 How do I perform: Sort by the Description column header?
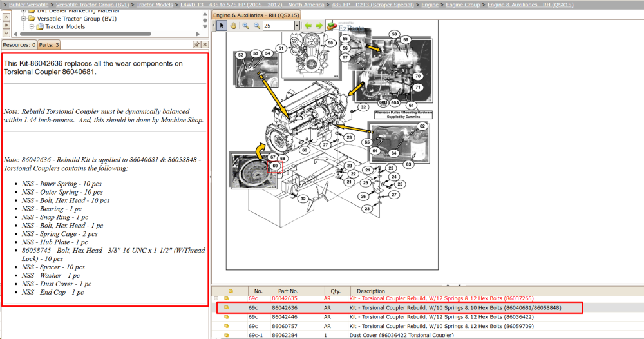pyautogui.click(x=370, y=291)
